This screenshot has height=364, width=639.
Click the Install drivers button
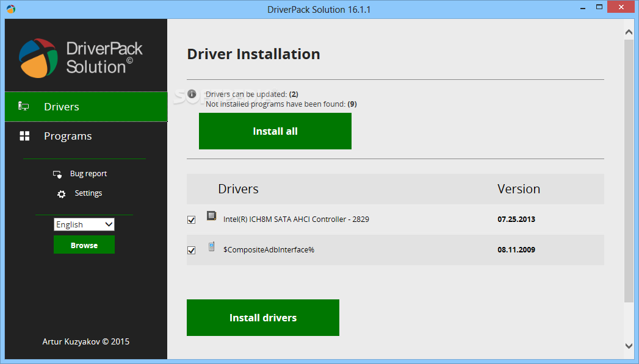(263, 318)
